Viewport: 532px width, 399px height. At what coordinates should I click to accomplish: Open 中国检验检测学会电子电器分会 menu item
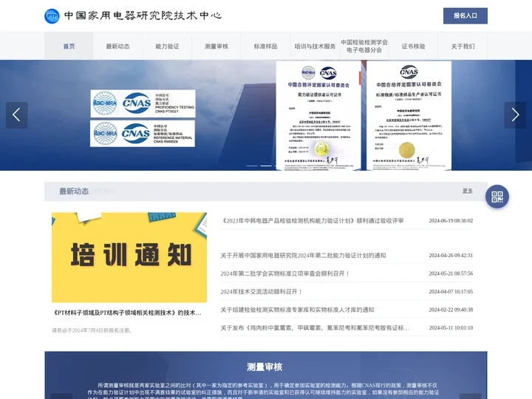click(364, 46)
